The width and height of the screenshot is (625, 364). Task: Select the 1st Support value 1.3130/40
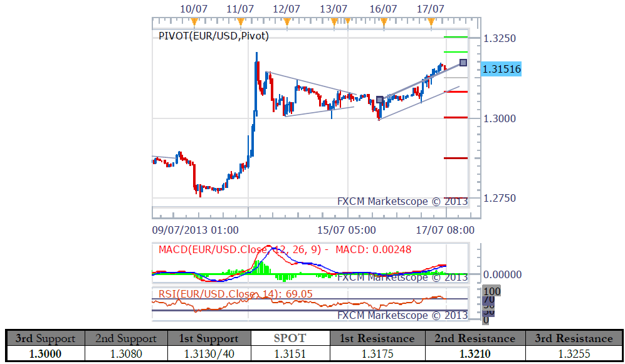point(209,354)
